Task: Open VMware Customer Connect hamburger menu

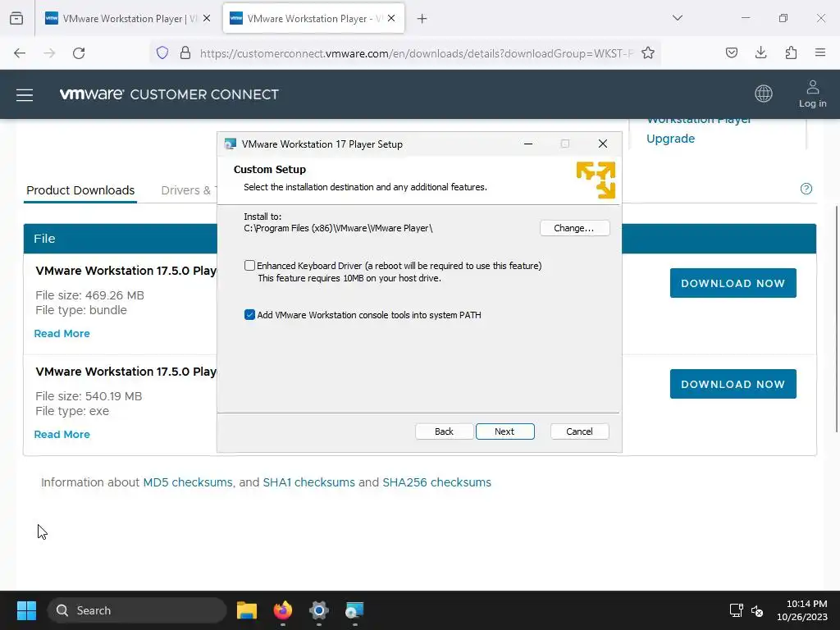Action: click(x=25, y=95)
